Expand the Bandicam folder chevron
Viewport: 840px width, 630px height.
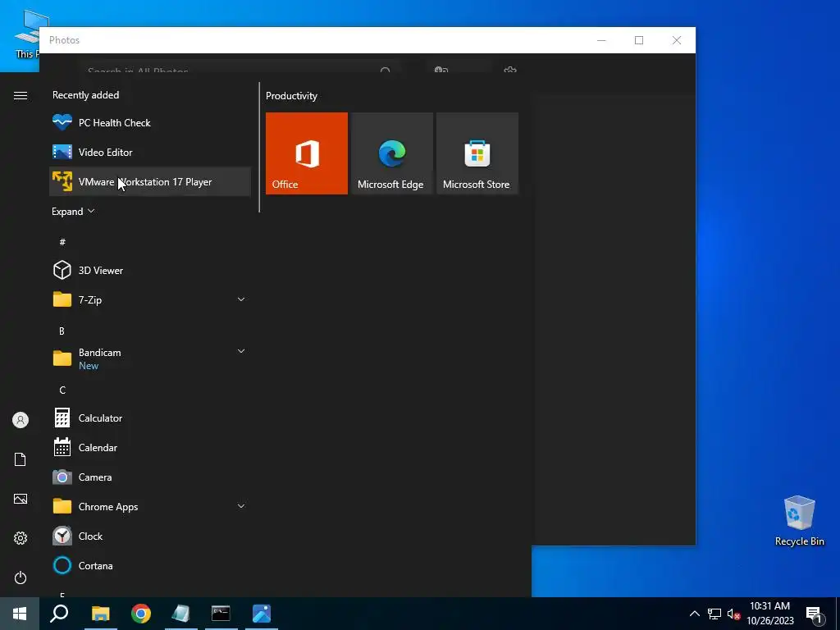241,351
